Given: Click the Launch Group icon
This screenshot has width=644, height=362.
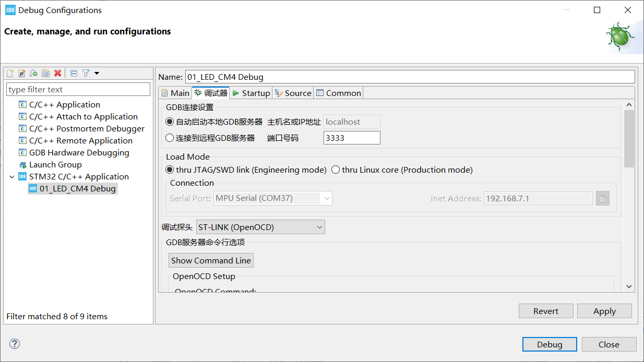Looking at the screenshot, I should [22, 165].
